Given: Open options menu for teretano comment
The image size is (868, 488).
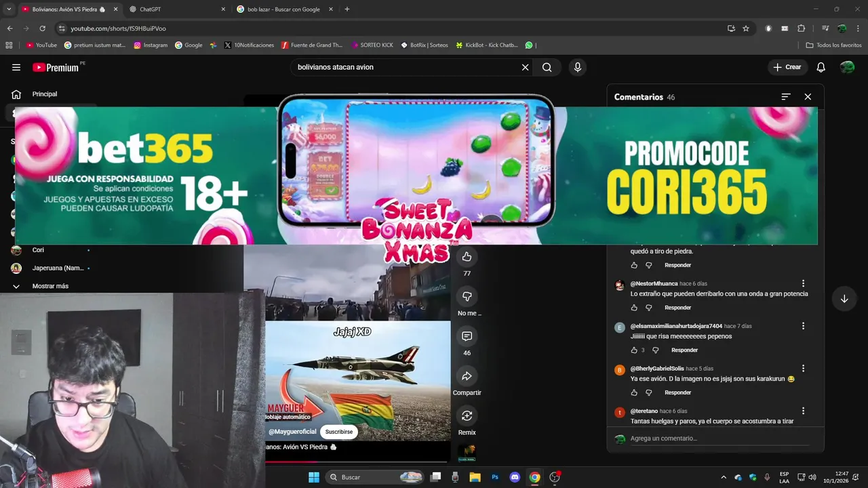Looking at the screenshot, I should tap(804, 411).
